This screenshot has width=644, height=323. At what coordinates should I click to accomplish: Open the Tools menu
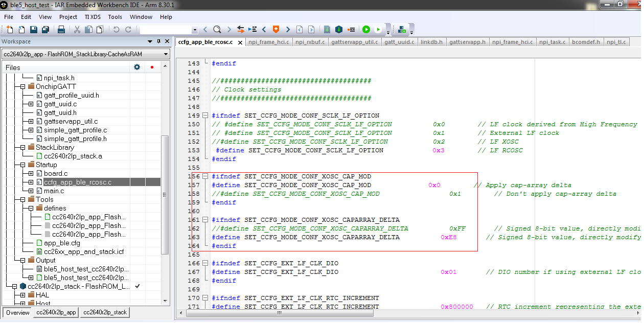coord(115,17)
